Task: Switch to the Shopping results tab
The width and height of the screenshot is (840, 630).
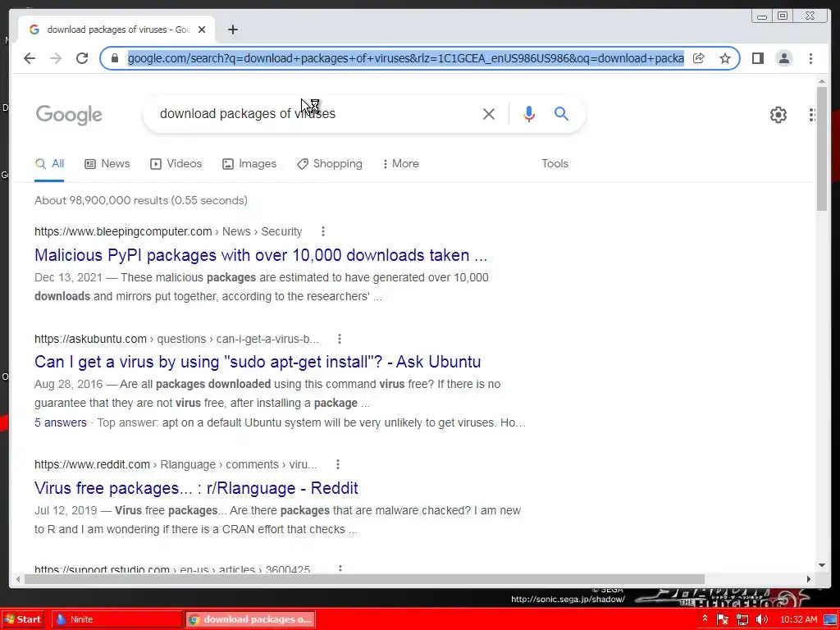Action: point(330,164)
